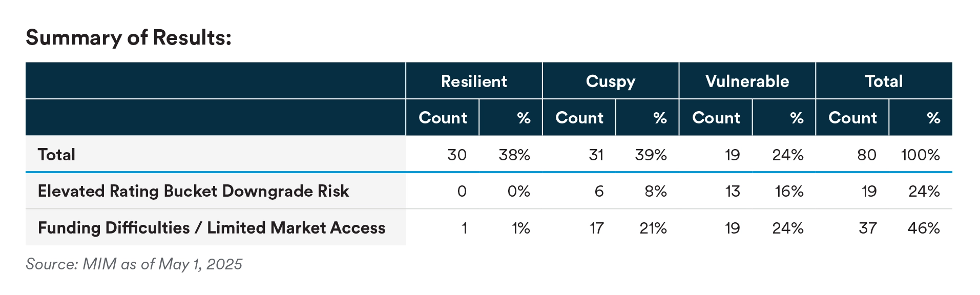This screenshot has width=980, height=295.
Task: Click the 100% cell in Total row
Action: click(x=920, y=155)
